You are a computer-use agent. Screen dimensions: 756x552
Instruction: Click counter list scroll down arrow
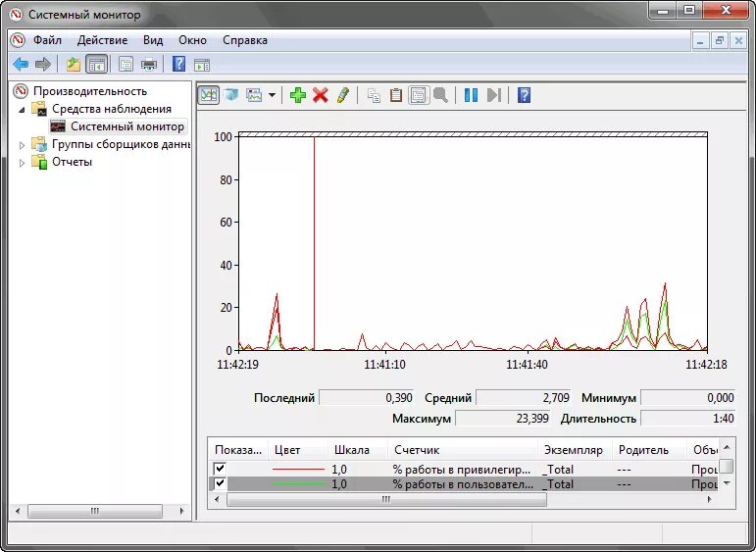click(x=727, y=483)
